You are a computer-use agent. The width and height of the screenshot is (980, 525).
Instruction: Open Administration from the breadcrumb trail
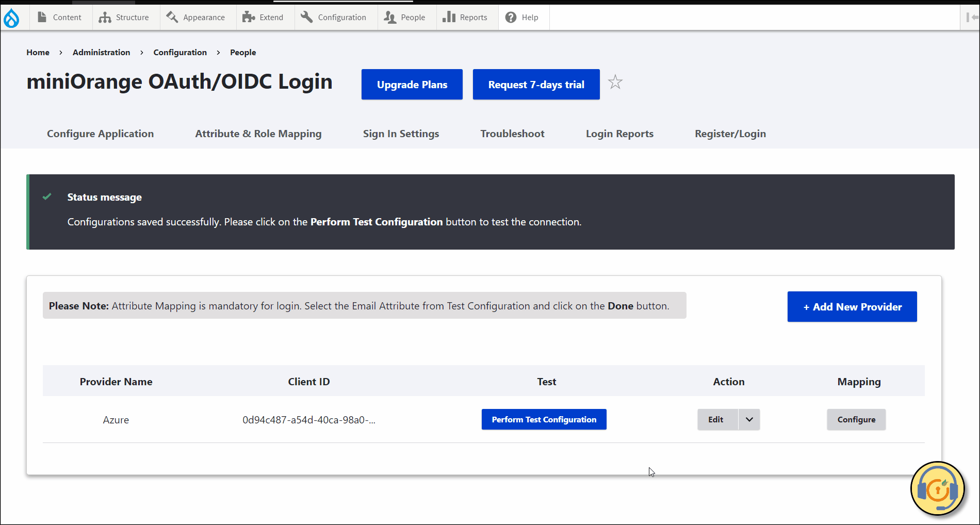pos(101,52)
